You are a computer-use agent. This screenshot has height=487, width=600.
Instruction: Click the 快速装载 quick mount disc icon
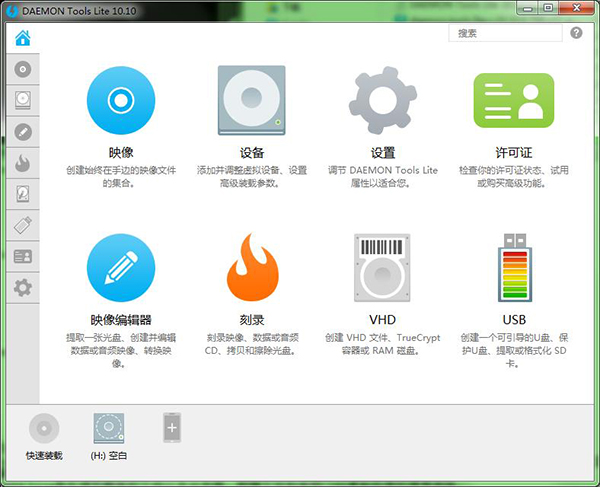(x=44, y=428)
